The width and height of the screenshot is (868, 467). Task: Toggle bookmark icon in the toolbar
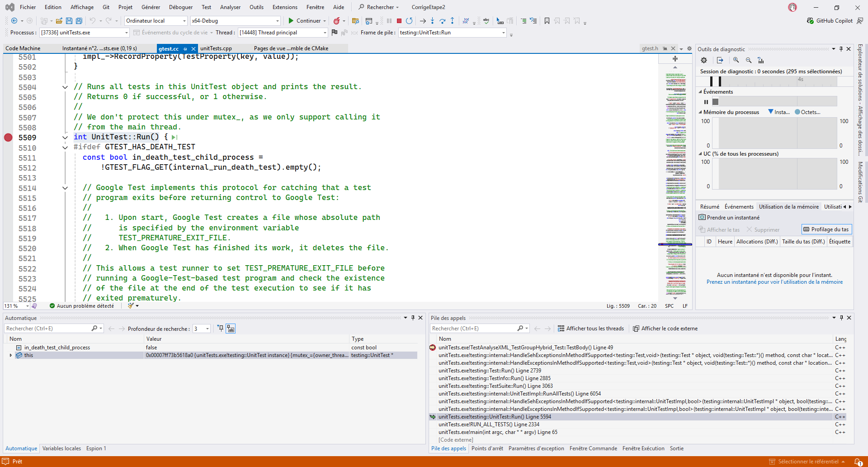point(547,21)
